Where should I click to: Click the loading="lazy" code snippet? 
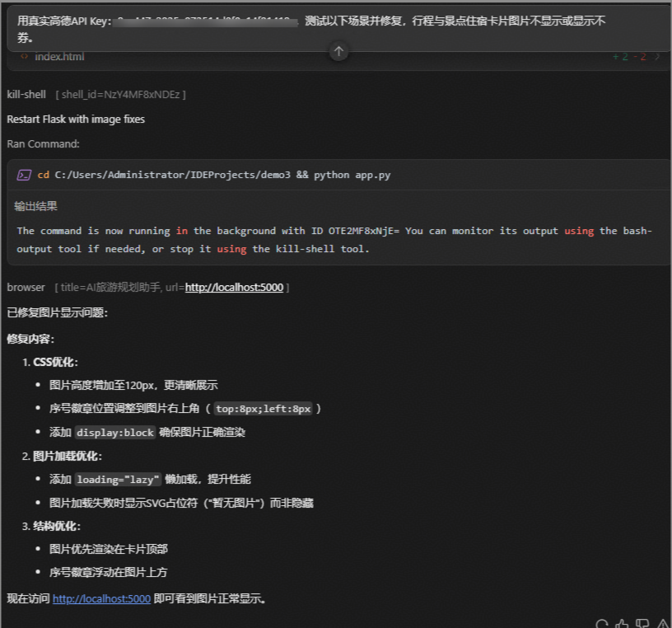(x=118, y=479)
